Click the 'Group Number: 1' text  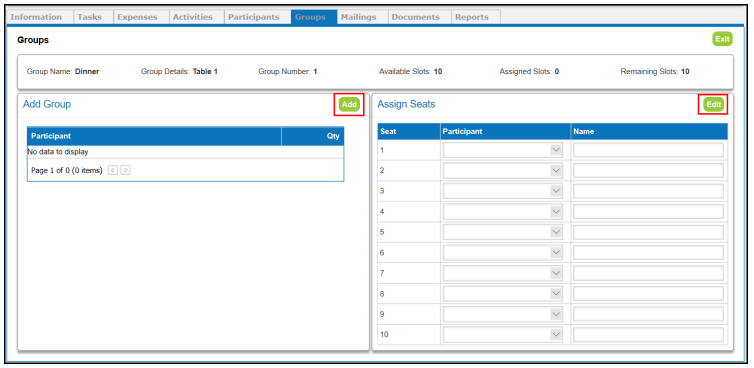pos(288,72)
